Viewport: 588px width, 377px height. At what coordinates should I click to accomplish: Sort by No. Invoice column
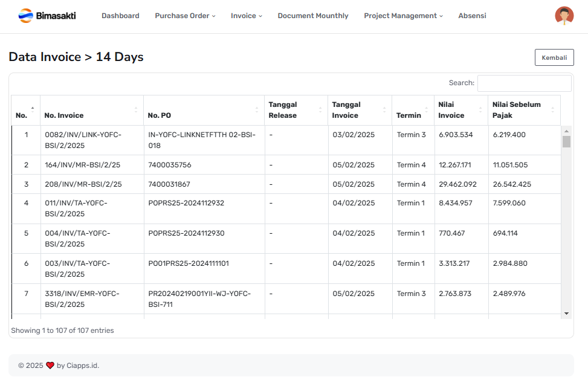[x=135, y=109]
